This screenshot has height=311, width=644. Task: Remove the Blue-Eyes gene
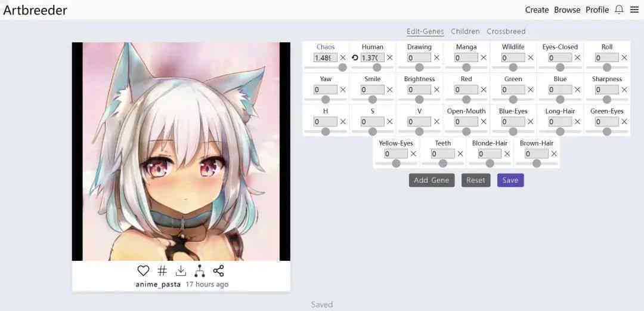[531, 122]
